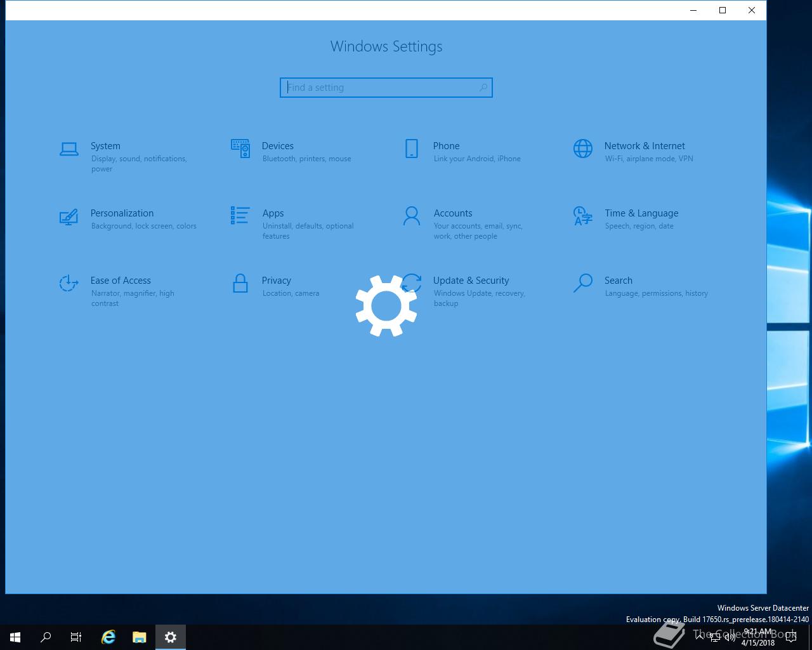Screen dimensions: 812x650
Task: Open the Start menu
Action: coord(15,637)
